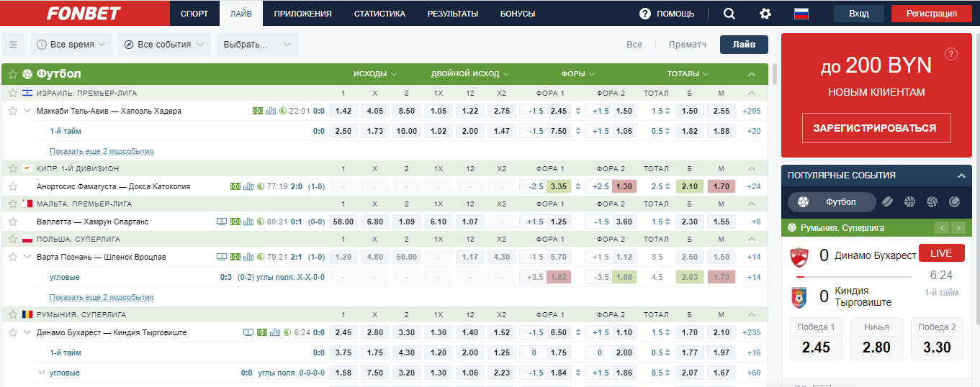Click Israel flag next to Премьер-лига

(x=27, y=93)
